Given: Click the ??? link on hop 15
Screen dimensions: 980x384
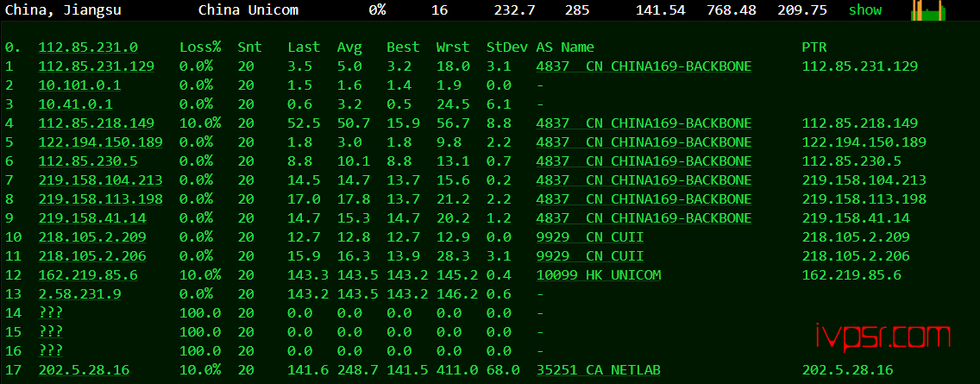Looking at the screenshot, I should [x=51, y=332].
